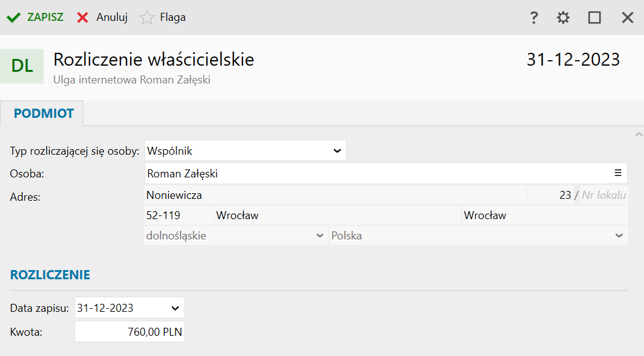Expand the dolnośląskie province dropdown
This screenshot has height=356, width=644.
point(319,236)
